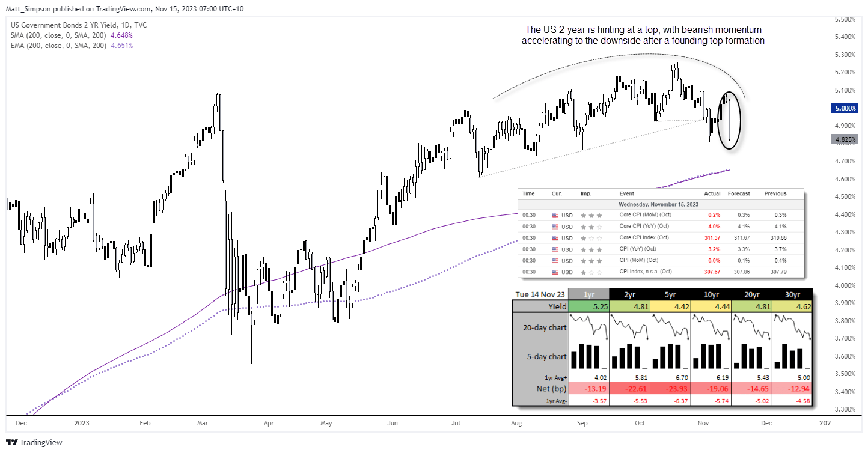Click US flag icon in CPI (MoM) row
Screen dimensions: 868x453
(x=556, y=260)
